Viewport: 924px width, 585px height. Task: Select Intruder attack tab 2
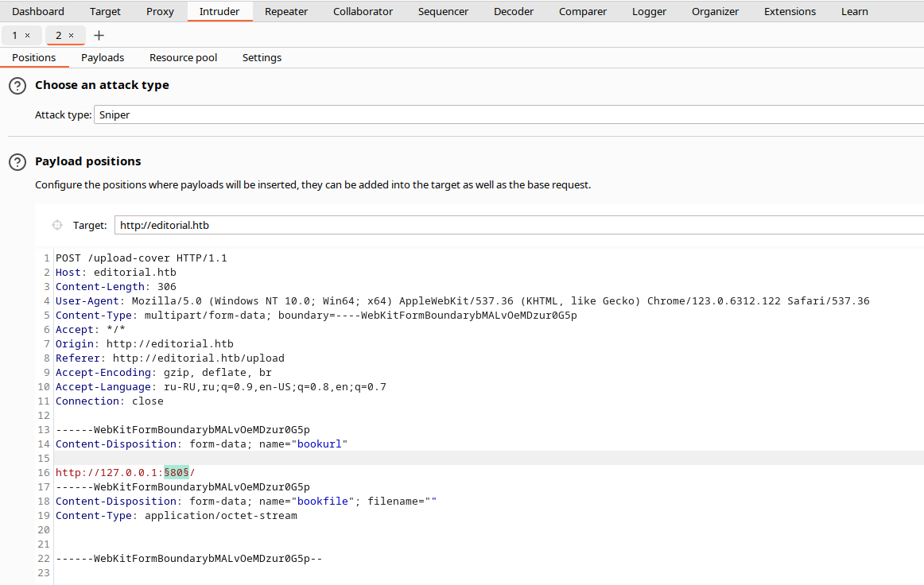(x=58, y=35)
